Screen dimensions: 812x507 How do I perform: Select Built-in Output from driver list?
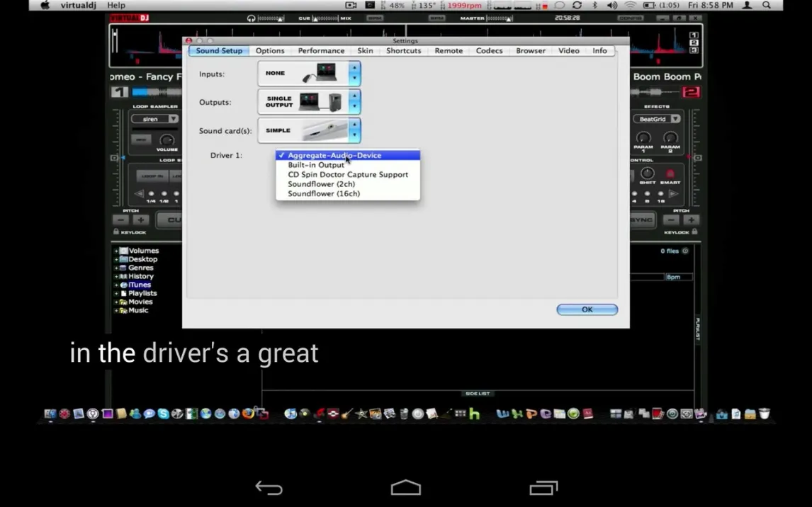316,165
